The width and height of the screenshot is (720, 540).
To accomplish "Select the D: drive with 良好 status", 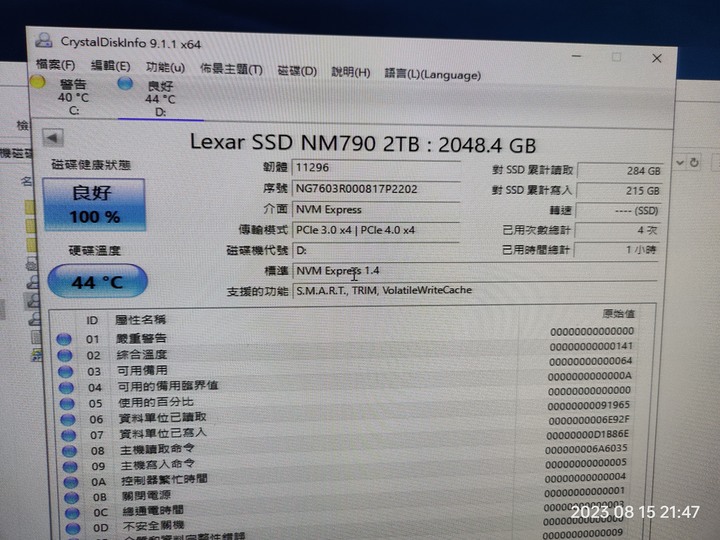I will coord(160,98).
